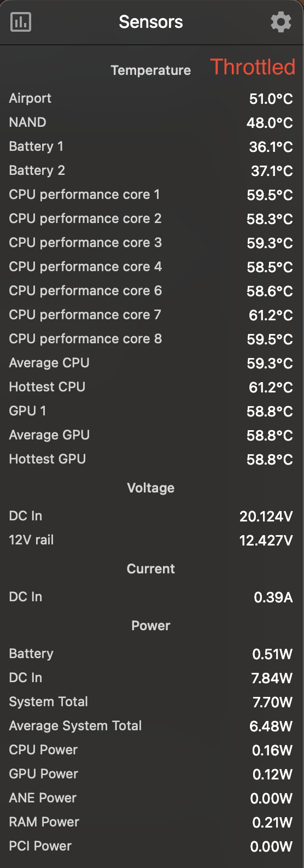Select the Airport temperature row
Viewport: 304px width, 868px height.
(x=152, y=98)
